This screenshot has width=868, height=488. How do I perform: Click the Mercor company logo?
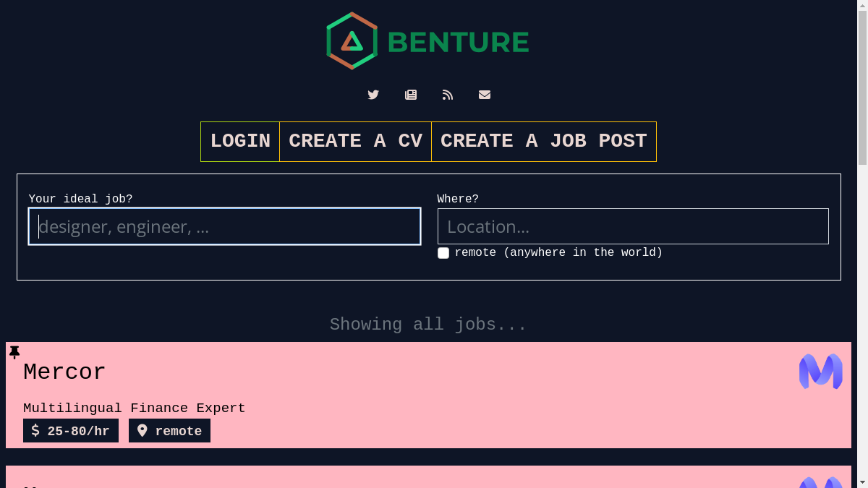(x=820, y=372)
